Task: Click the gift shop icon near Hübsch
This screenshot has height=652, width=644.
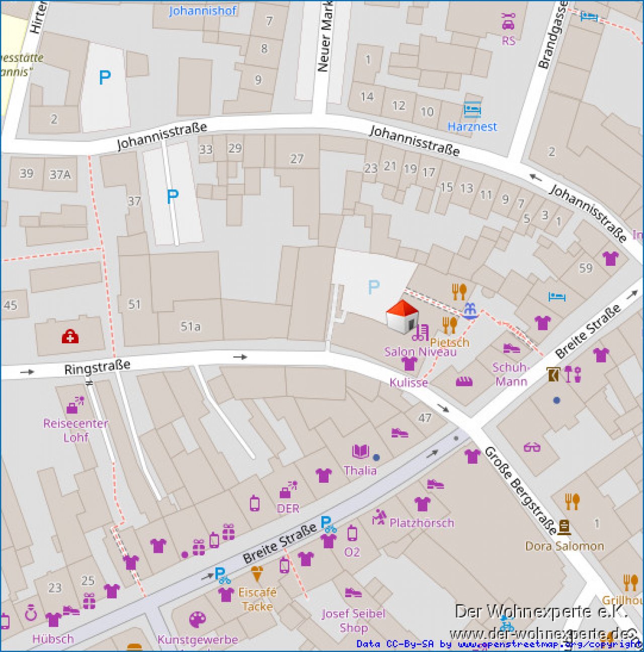Action: 91,601
